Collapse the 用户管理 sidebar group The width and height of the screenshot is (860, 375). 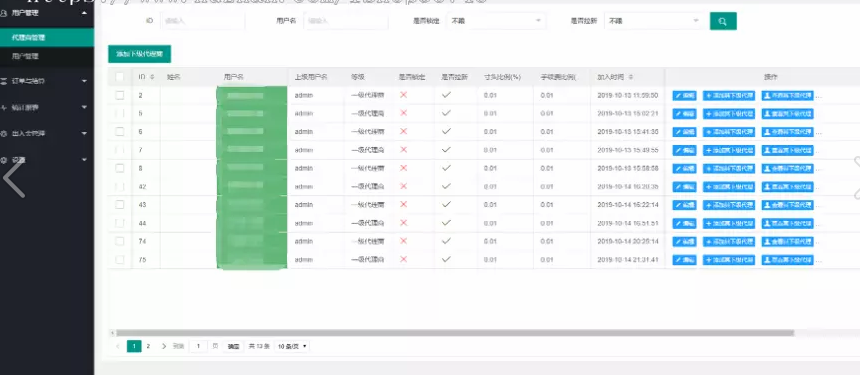point(47,13)
